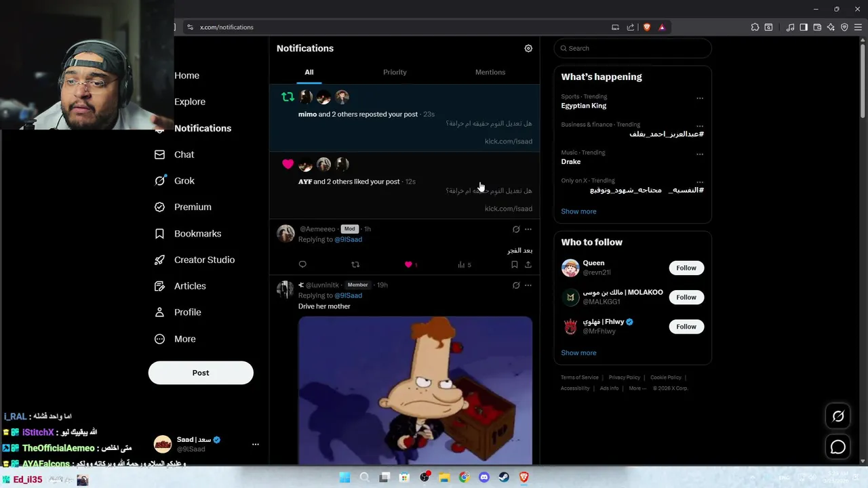Viewport: 868px width, 488px height.
Task: Open Explore in sidebar
Action: click(x=190, y=102)
